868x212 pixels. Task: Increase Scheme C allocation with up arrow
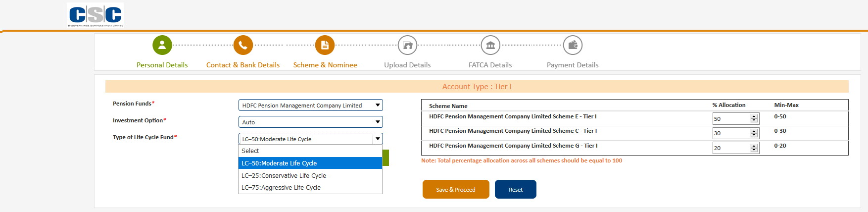pos(754,131)
